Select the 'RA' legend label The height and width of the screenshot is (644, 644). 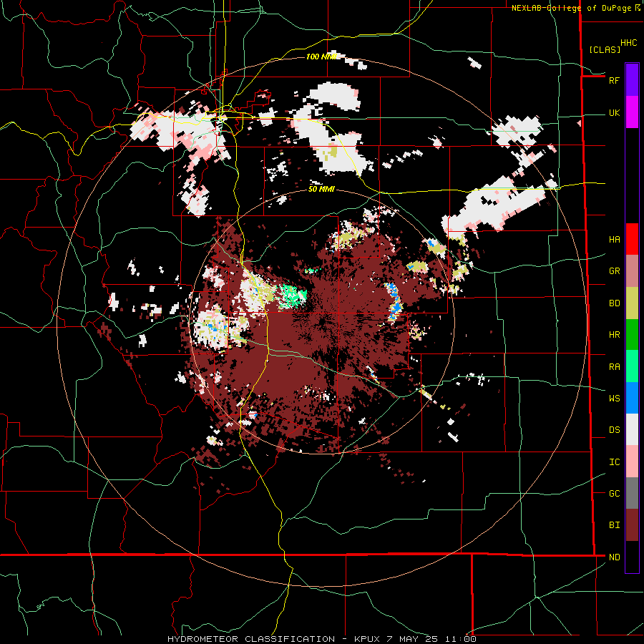pos(614,367)
